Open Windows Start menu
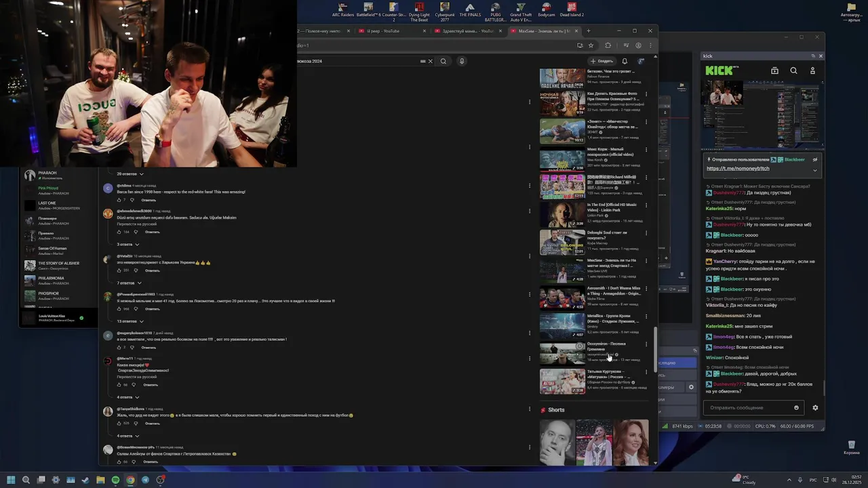This screenshot has height=488, width=868. click(x=11, y=480)
